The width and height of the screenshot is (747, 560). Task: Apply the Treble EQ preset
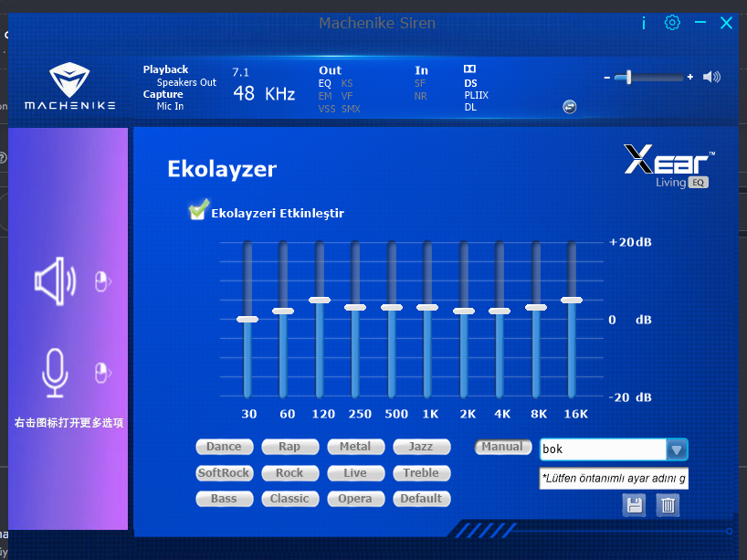pyautogui.click(x=421, y=473)
